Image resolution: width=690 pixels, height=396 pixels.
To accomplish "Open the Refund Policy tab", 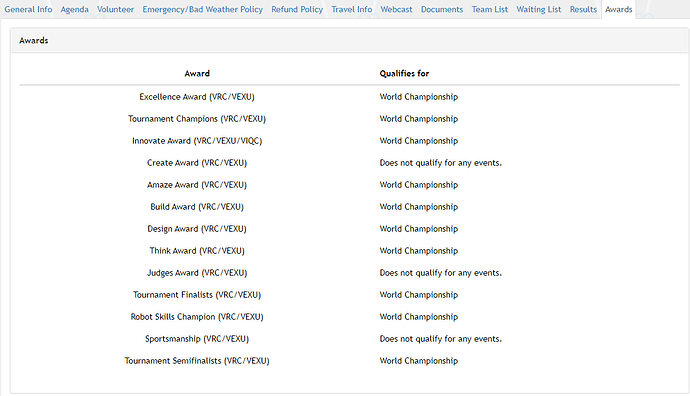I will 297,9.
